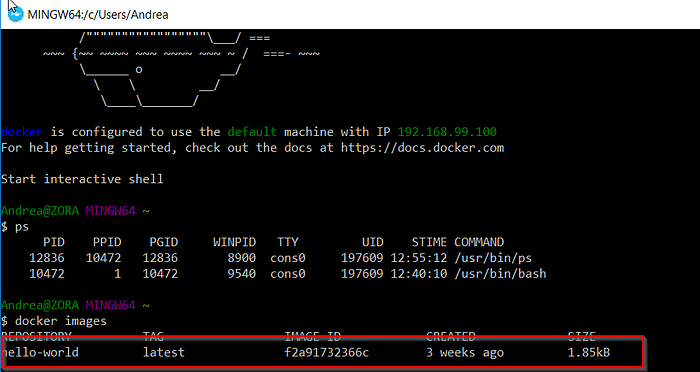Select the line Start interactive shell
Screen dimensions: 700x372
click(82, 180)
